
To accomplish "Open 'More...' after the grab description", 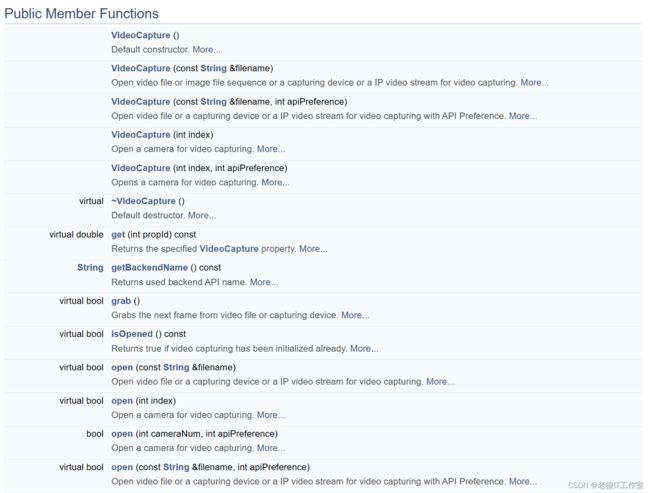I will click(354, 315).
